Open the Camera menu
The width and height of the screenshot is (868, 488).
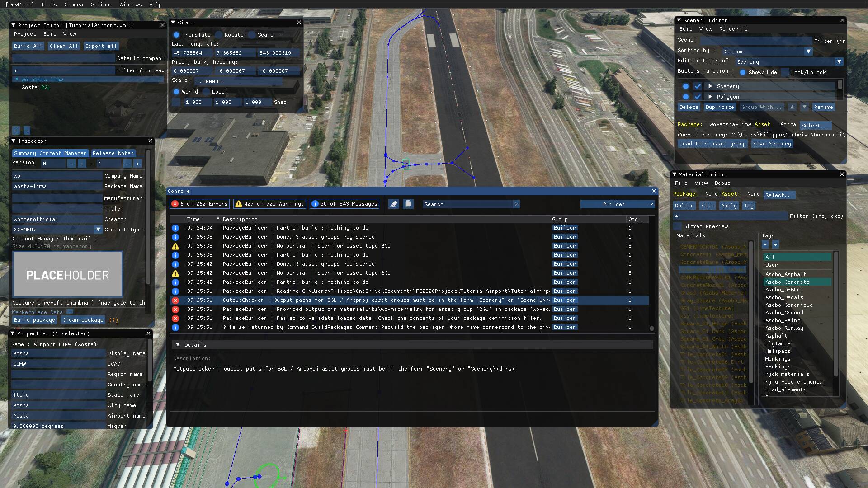[x=74, y=5]
